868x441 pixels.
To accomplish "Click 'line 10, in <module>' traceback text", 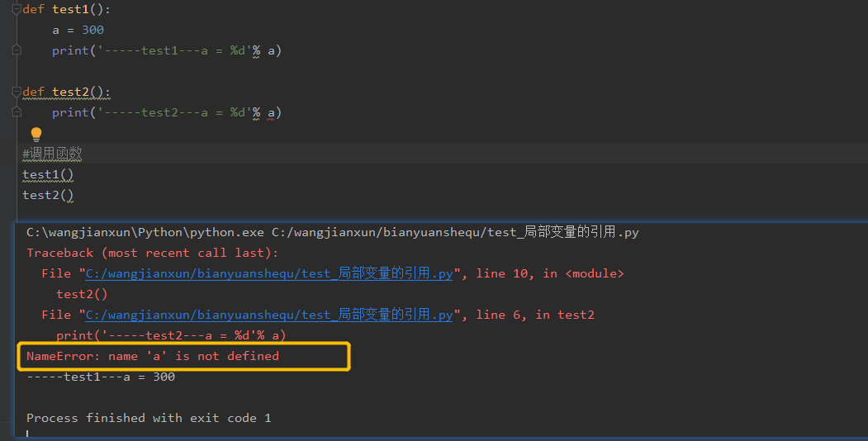I will pyautogui.click(x=550, y=273).
